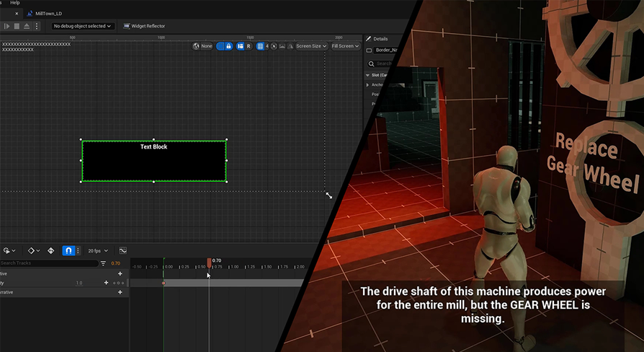Click the zoom-to-fit designer icon
The width and height of the screenshot is (644, 352).
[274, 46]
